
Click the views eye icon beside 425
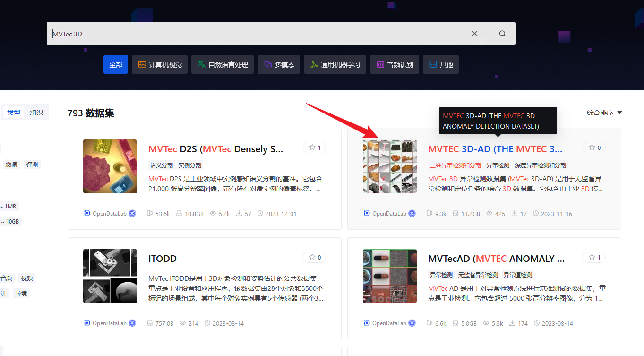point(489,214)
